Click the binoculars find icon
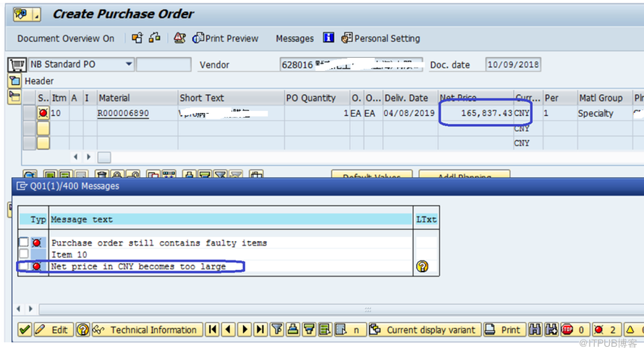 point(535,329)
